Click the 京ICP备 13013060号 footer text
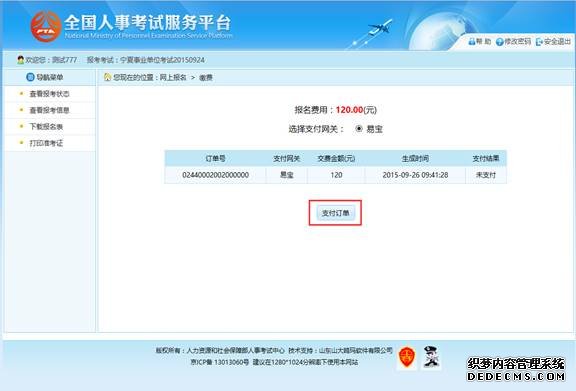576x391 pixels. point(220,362)
